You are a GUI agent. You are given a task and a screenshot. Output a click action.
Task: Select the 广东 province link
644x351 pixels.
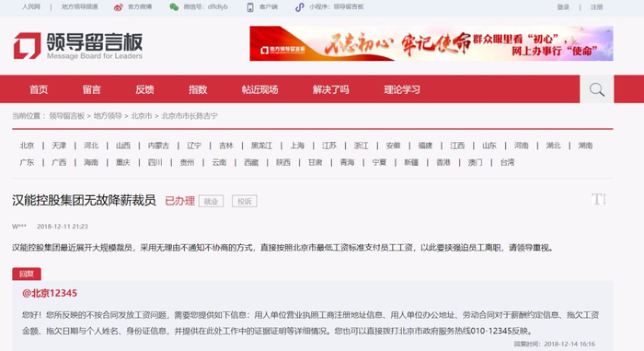(x=27, y=162)
